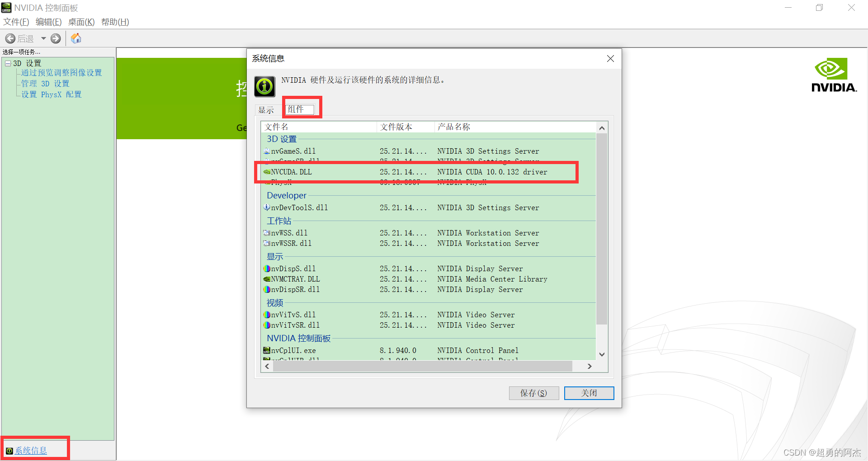This screenshot has height=461, width=868.
Task: Select the nvViTvS.dll row
Action: click(x=429, y=315)
